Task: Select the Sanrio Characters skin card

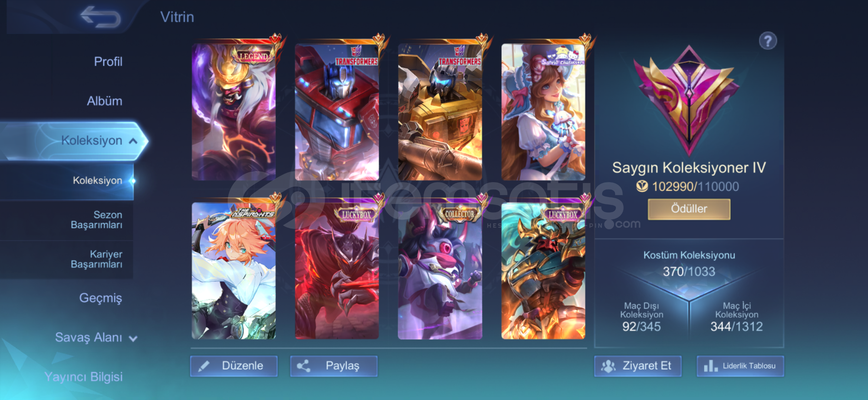Action: click(543, 111)
